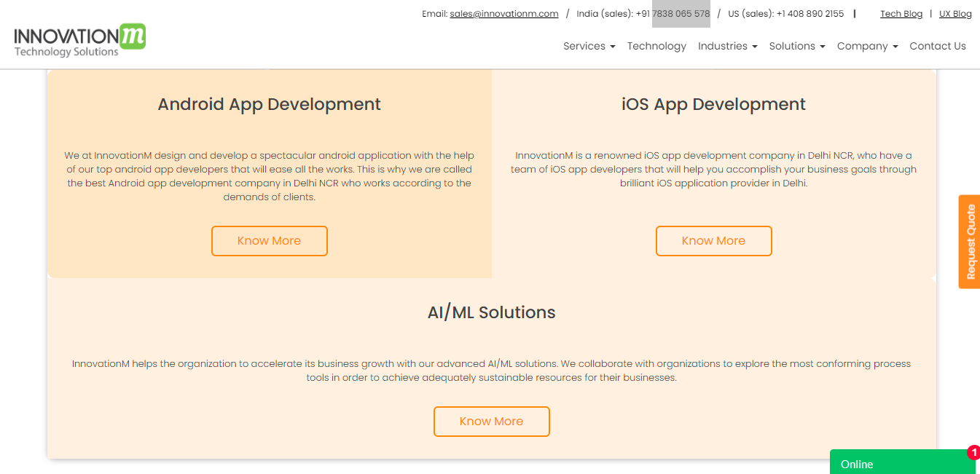This screenshot has height=474, width=980.
Task: Click Know More under AI/ML Solutions
Action: coord(491,421)
